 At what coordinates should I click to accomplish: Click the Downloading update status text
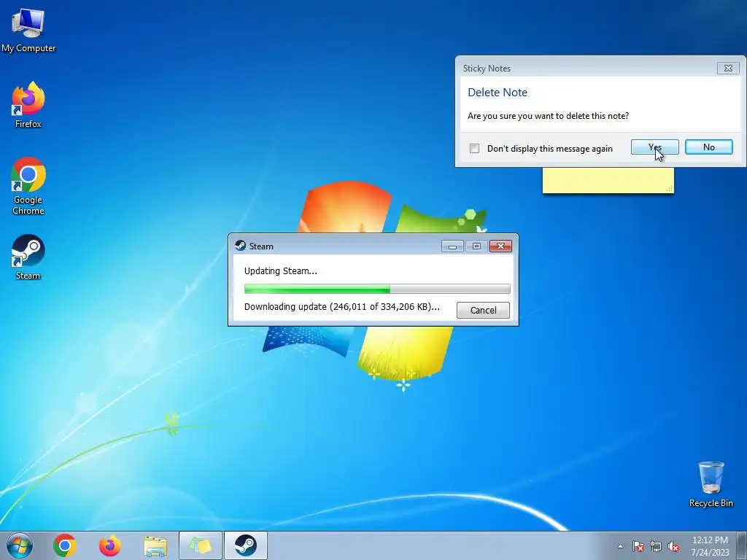click(x=341, y=307)
